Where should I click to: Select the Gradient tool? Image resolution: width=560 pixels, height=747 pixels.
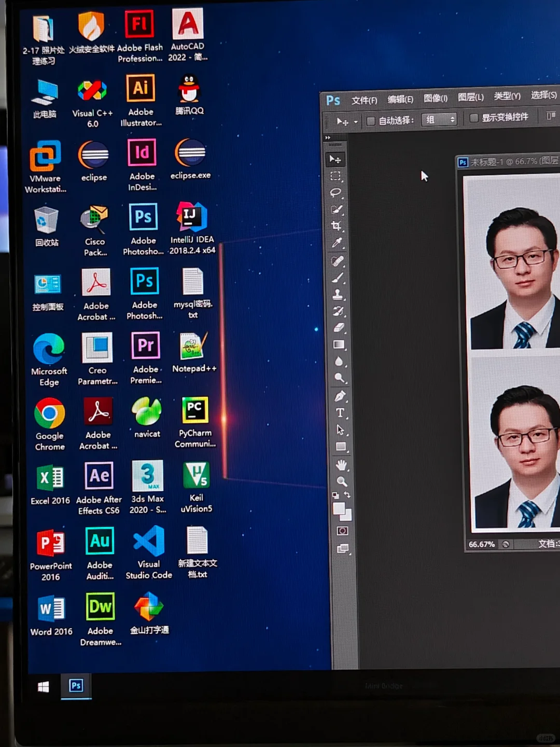click(339, 344)
